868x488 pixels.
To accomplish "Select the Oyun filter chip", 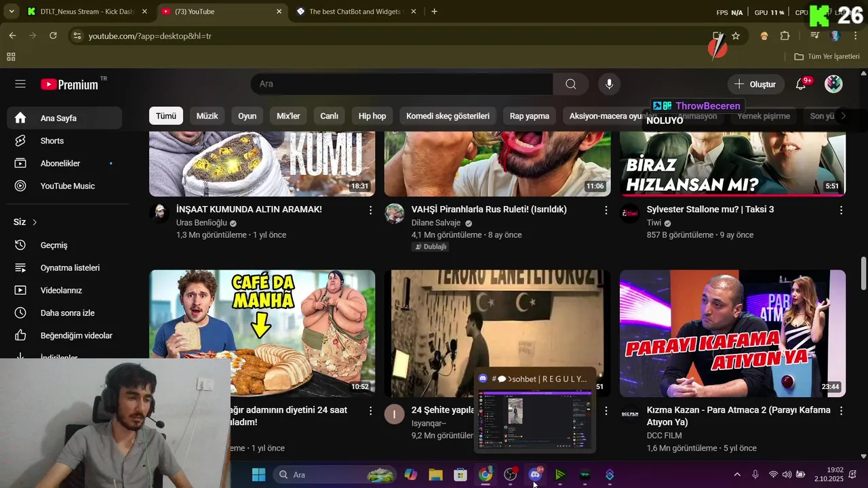I will pyautogui.click(x=247, y=116).
